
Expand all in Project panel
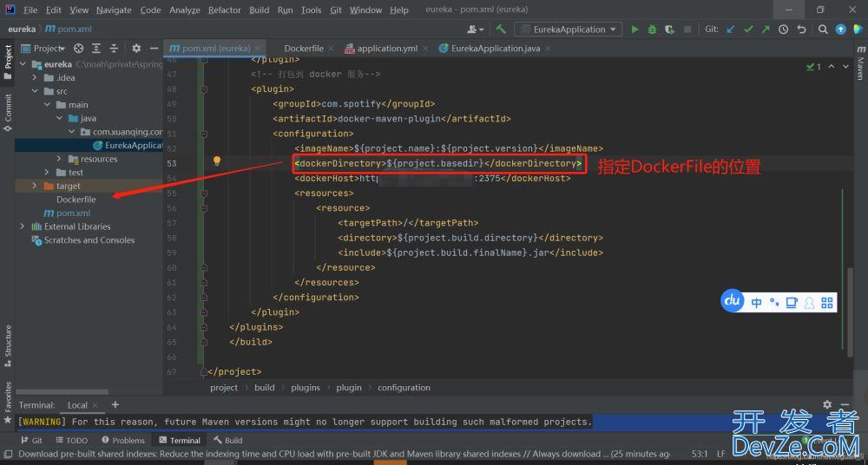(96, 49)
